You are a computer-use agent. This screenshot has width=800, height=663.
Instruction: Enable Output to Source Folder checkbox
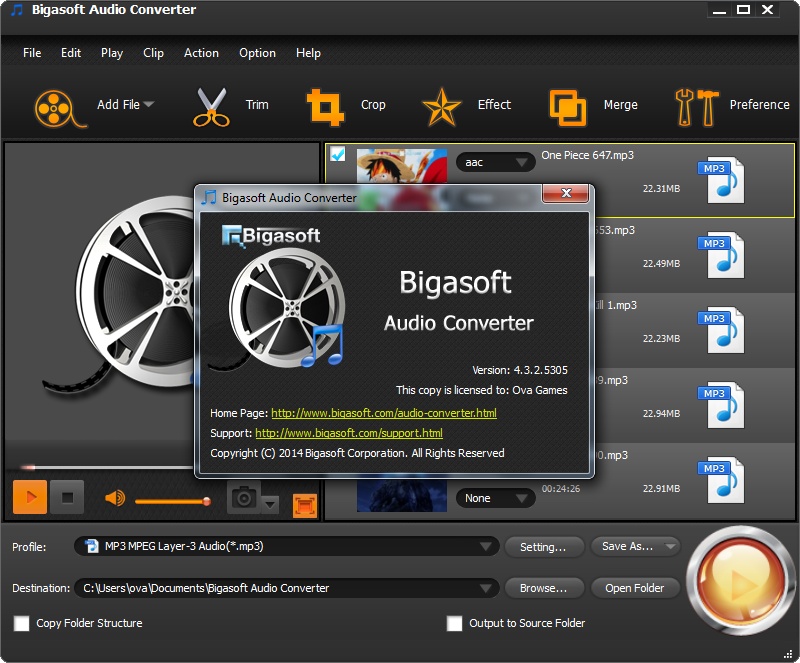tap(454, 623)
